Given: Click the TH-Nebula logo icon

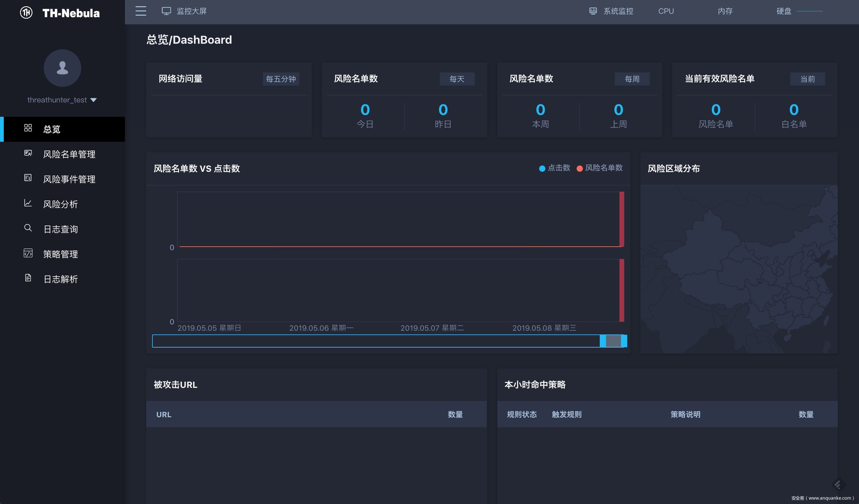Looking at the screenshot, I should [26, 13].
